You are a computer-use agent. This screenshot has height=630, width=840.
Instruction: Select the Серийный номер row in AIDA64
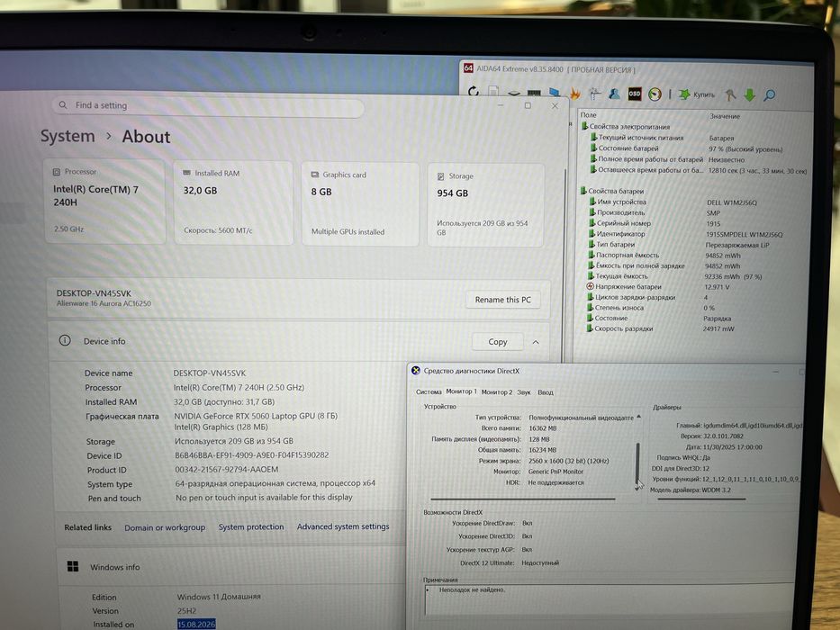click(x=655, y=223)
